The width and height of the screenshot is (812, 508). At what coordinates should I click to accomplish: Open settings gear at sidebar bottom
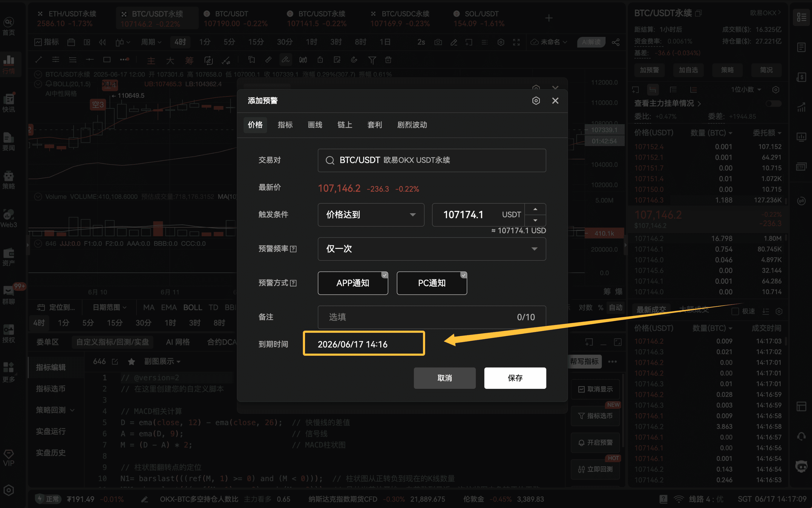9,490
